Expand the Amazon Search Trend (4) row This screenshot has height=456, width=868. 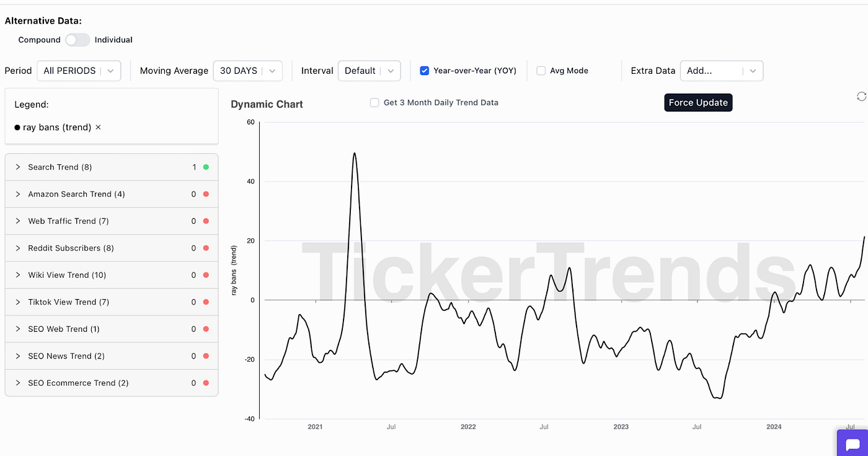pos(112,194)
